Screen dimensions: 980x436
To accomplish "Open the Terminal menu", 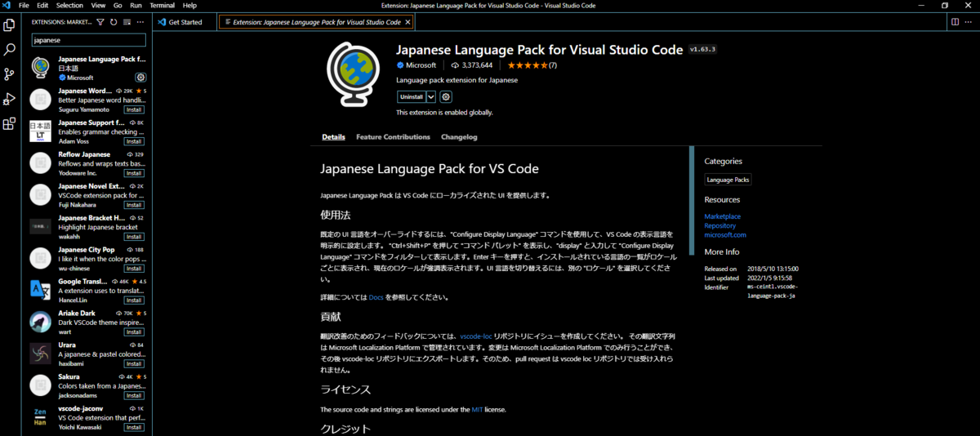I will [x=162, y=6].
